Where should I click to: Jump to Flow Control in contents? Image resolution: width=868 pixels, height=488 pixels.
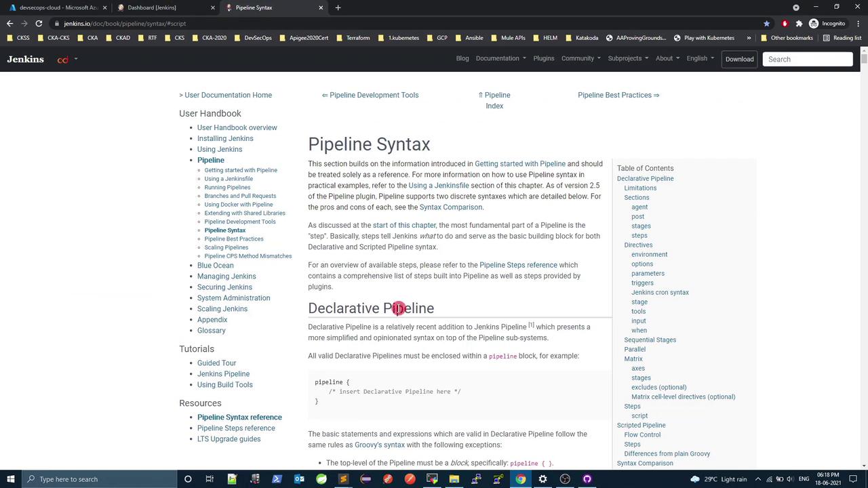[x=642, y=435]
